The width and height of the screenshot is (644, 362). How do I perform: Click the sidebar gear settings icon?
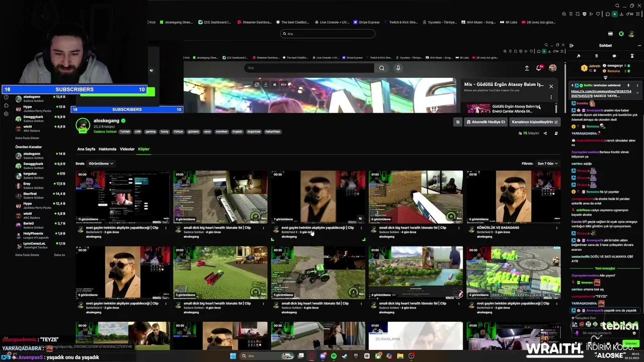[x=6, y=114]
